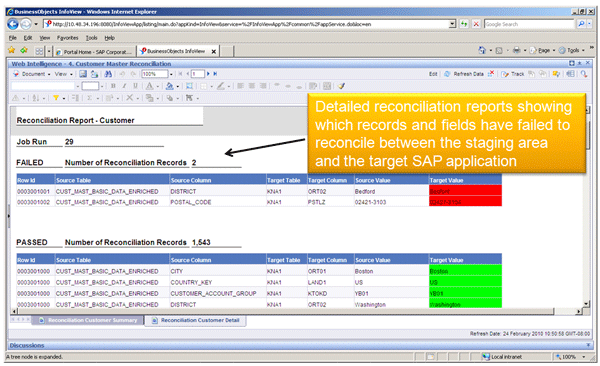
Task: Toggle Underline formatting
Action: tap(135, 86)
